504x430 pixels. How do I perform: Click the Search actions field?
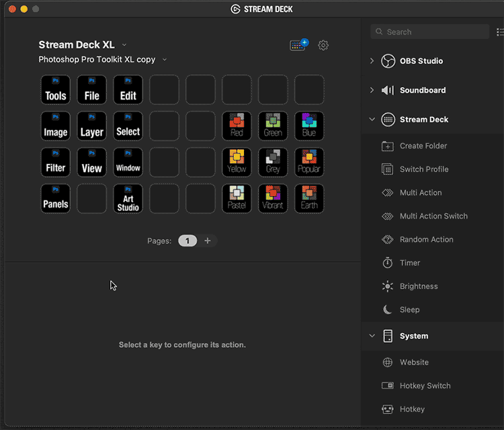(x=430, y=32)
